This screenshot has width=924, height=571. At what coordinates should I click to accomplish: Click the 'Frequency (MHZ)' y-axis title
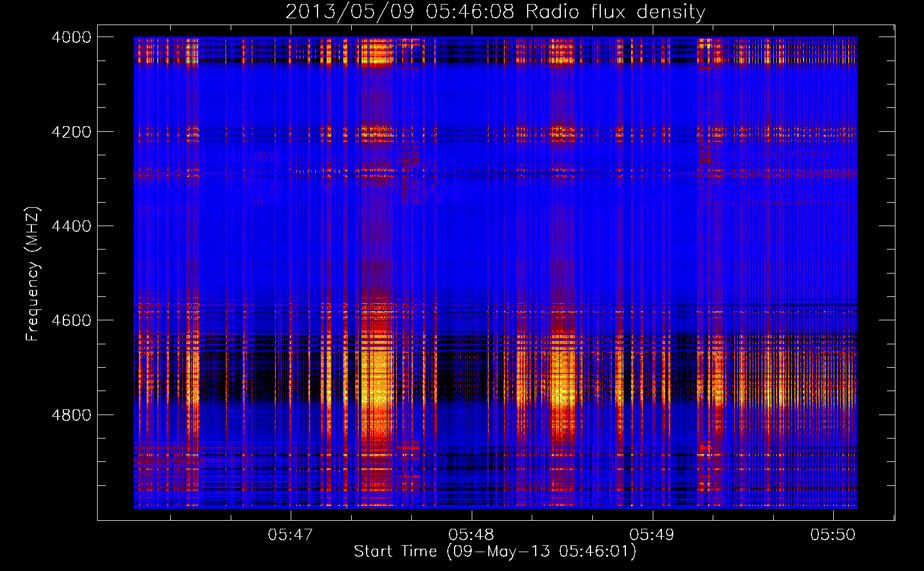click(33, 274)
